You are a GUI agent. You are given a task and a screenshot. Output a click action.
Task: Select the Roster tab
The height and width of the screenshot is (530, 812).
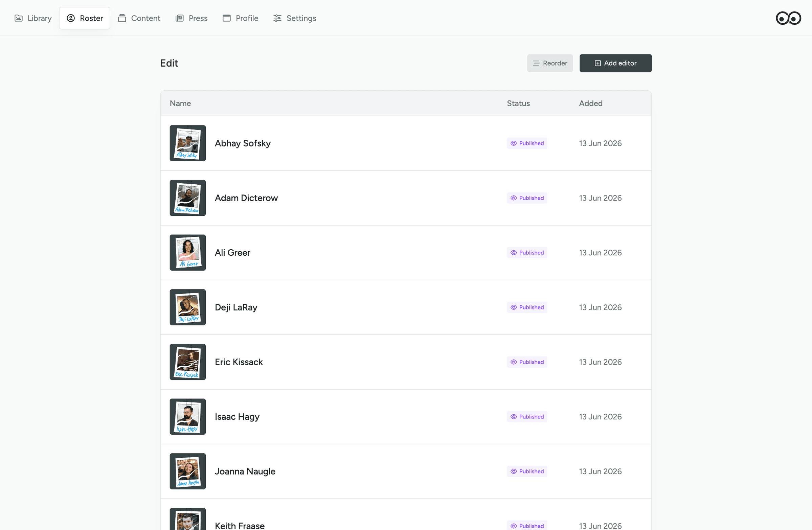(x=85, y=18)
